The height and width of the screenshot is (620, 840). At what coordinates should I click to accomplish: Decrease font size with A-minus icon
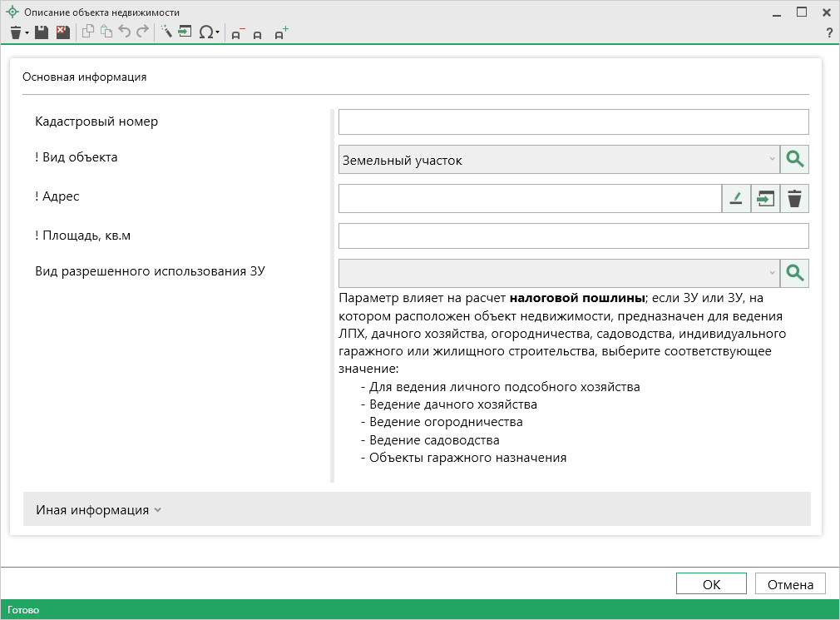237,33
